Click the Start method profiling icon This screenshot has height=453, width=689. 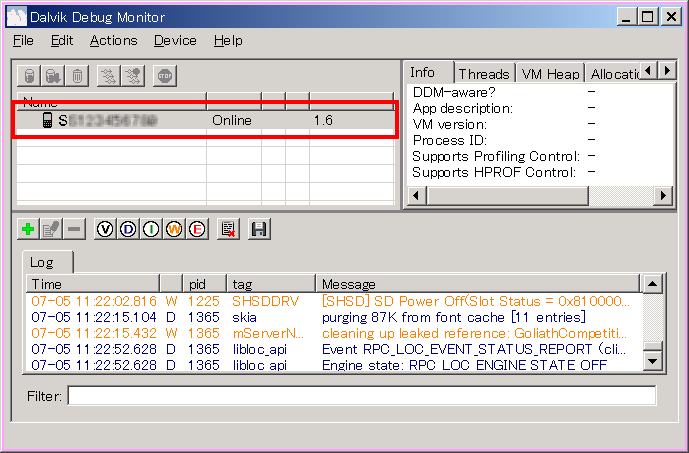click(132, 76)
